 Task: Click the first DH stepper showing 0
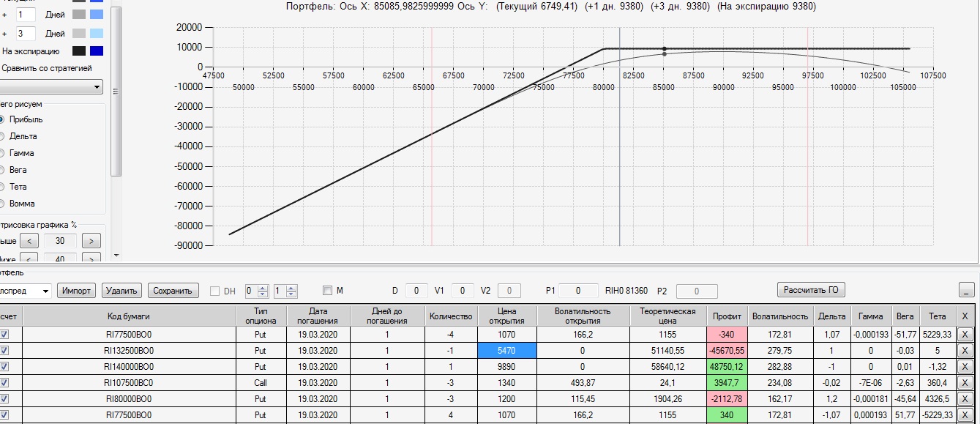coord(258,291)
